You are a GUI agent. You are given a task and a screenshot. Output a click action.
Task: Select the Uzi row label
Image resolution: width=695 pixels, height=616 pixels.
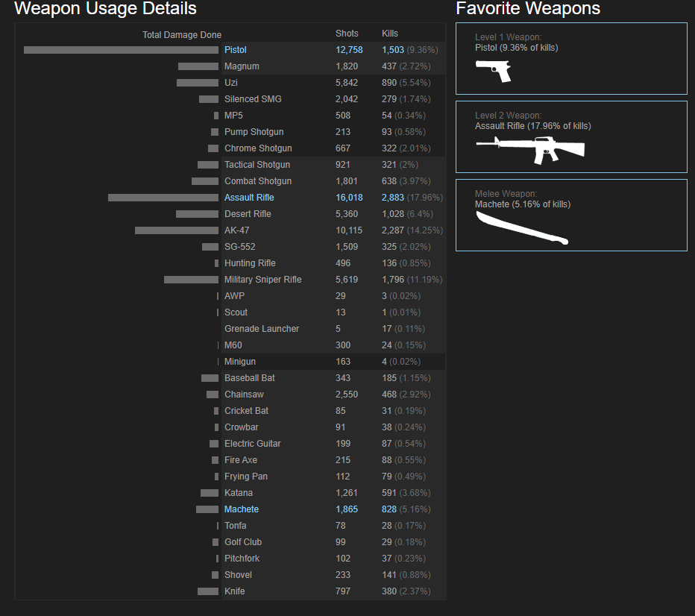[x=231, y=83]
